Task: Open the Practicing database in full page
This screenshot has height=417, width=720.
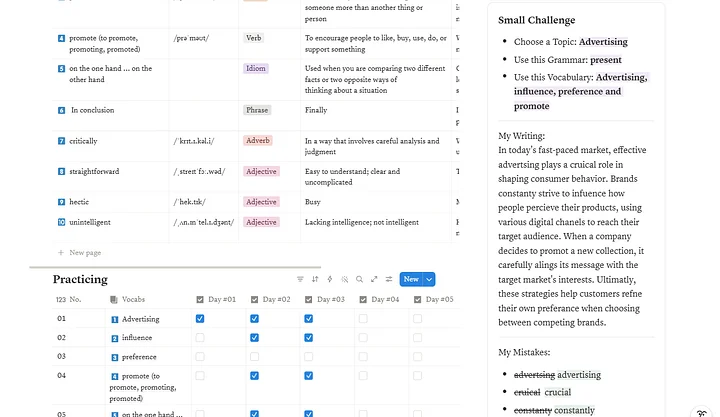Action: pos(374,279)
